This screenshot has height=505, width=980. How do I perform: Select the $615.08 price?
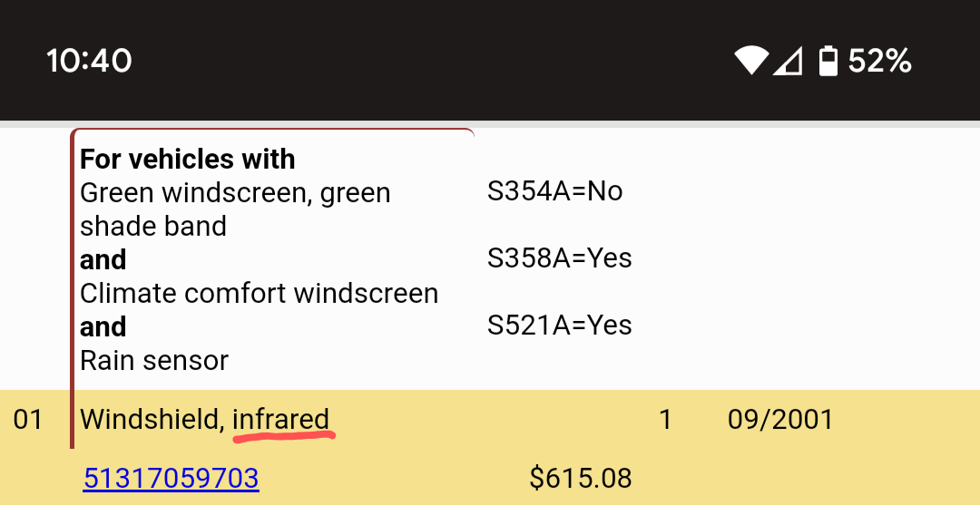point(581,479)
